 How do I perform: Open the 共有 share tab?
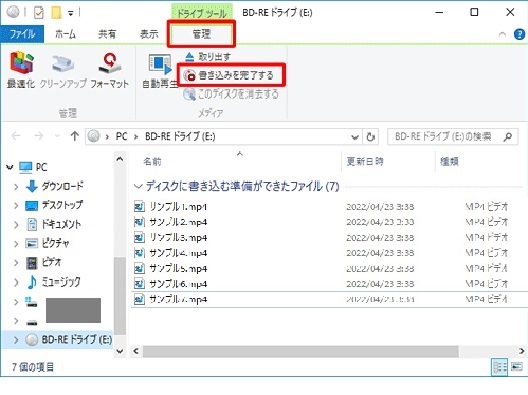(107, 34)
